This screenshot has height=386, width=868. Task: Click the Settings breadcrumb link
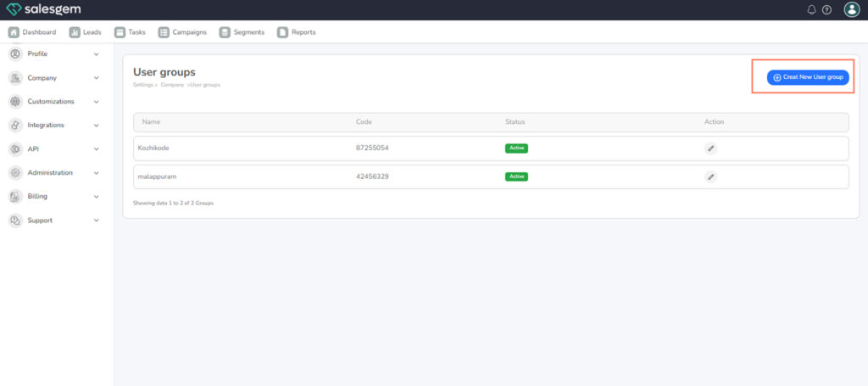[142, 85]
